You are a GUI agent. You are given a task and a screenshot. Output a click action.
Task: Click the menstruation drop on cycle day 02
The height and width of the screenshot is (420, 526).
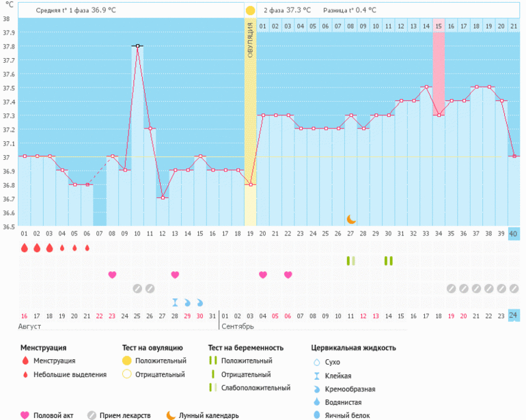point(37,248)
